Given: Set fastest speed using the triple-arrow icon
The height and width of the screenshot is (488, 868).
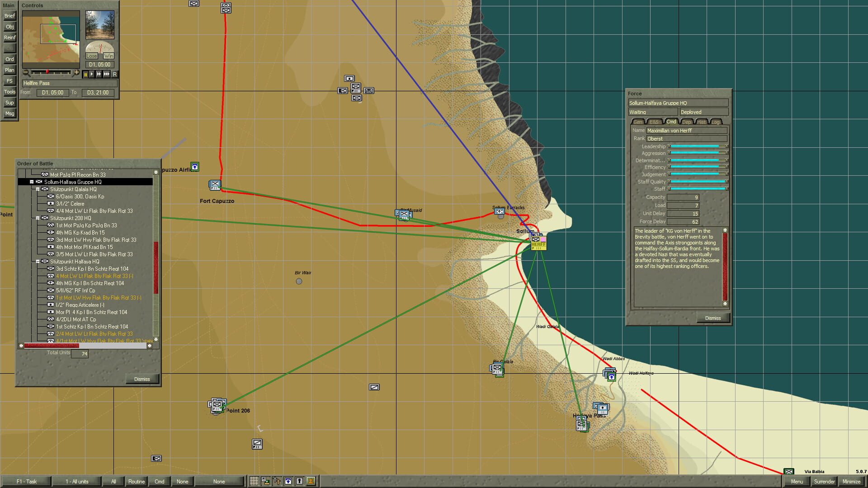Looking at the screenshot, I should click(106, 74).
